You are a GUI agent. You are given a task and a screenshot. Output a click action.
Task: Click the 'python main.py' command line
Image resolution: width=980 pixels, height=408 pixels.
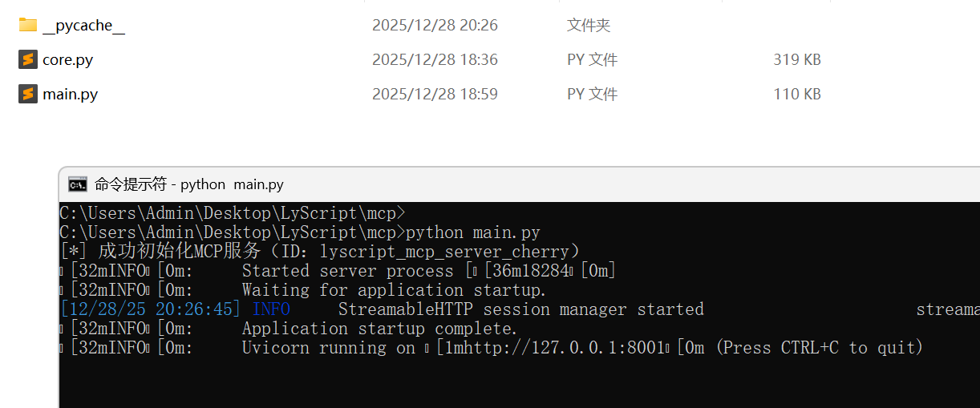[x=473, y=232]
